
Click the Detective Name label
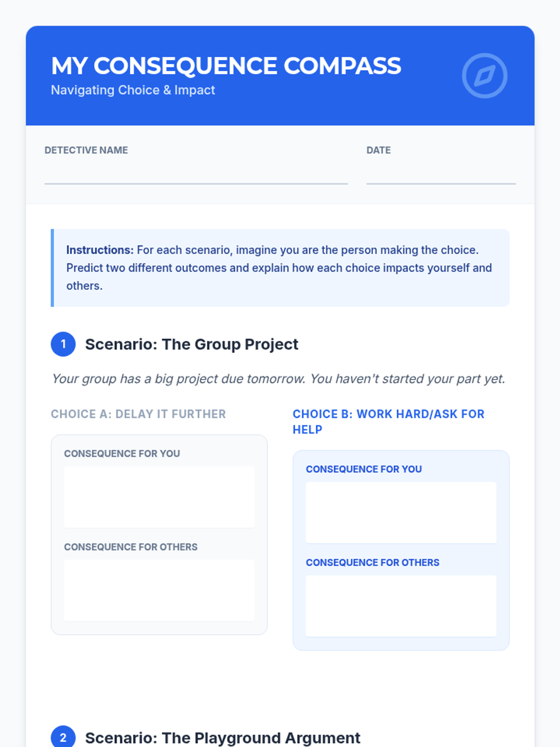(86, 150)
